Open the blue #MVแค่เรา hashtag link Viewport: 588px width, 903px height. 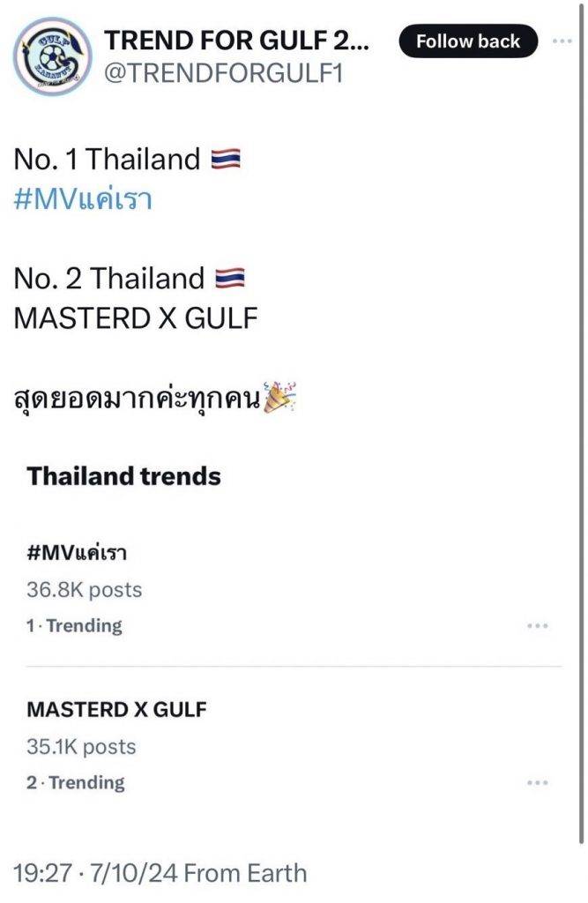click(83, 199)
